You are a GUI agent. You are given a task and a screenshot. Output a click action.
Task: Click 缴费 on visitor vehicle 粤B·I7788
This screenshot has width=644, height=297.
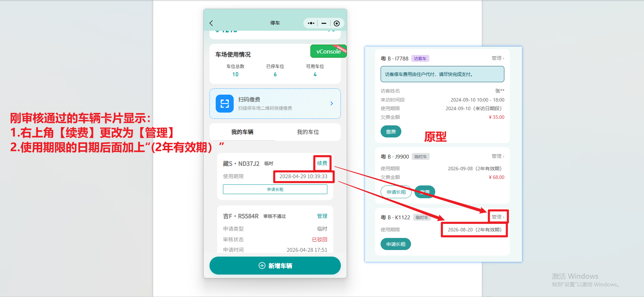[391, 132]
